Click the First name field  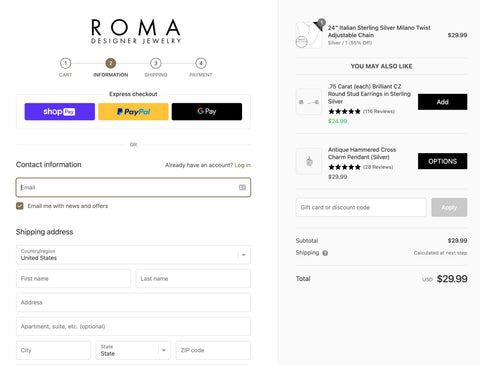point(73,279)
